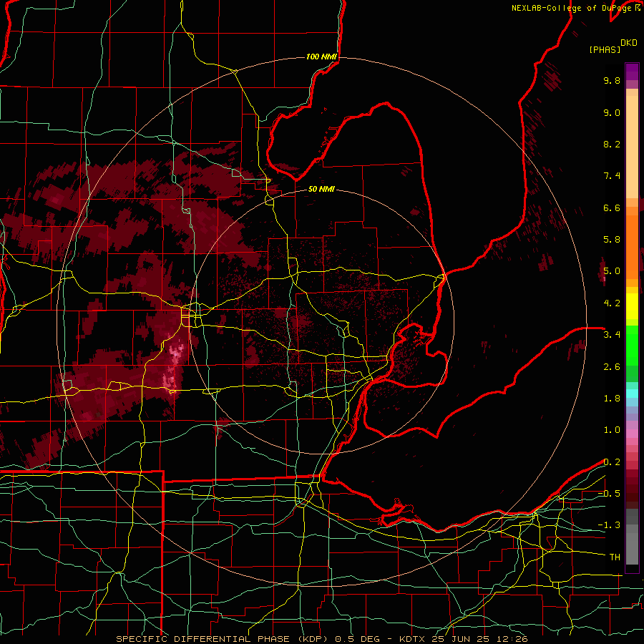Screen dimensions: 644x644
Task: Click the 7.4 value on the color scale
Action: click(x=612, y=176)
